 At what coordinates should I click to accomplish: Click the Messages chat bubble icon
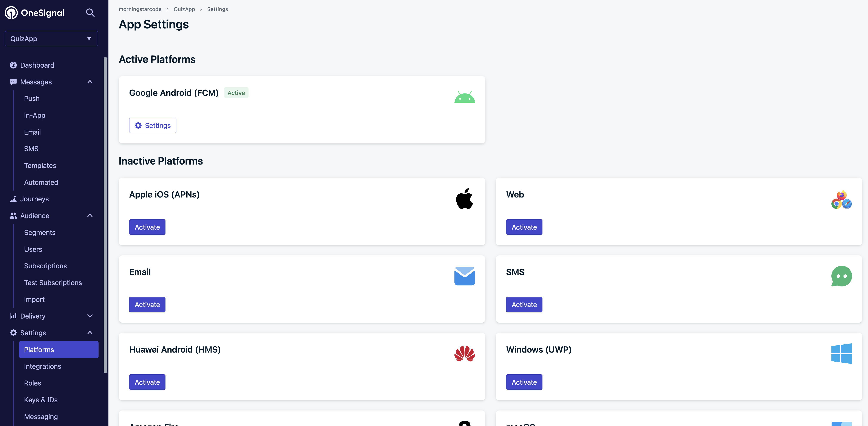click(x=13, y=82)
